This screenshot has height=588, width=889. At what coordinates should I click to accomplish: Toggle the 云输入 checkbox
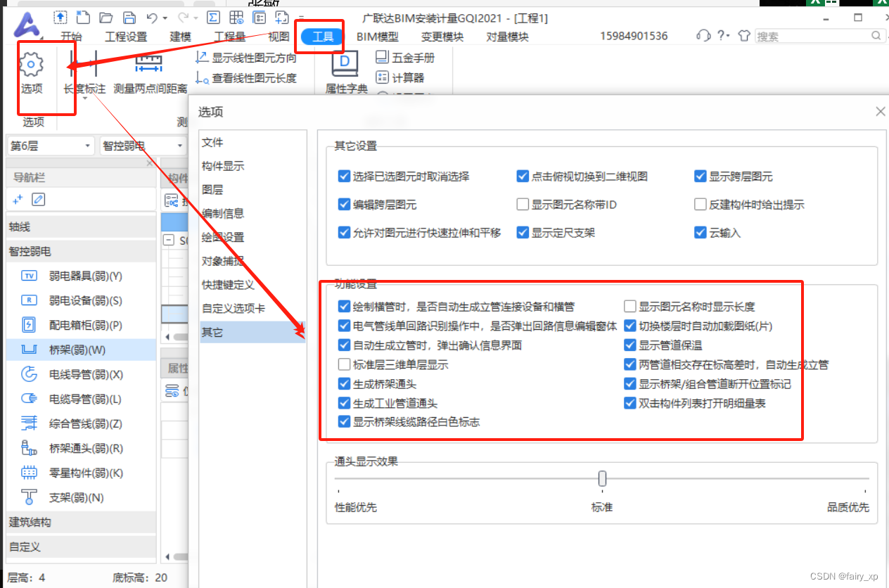tap(700, 232)
